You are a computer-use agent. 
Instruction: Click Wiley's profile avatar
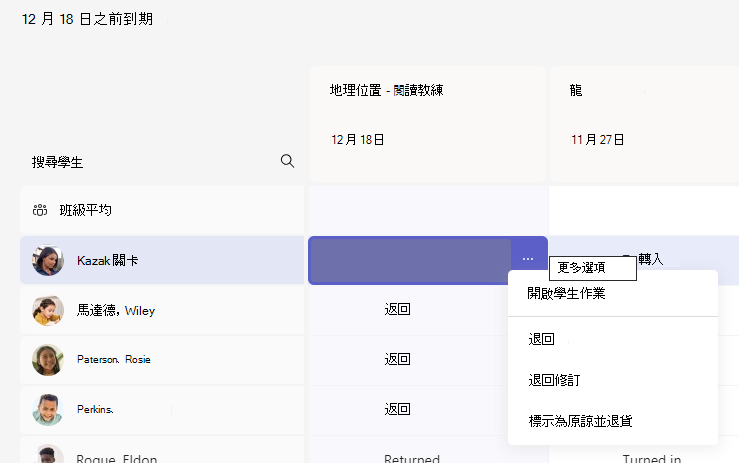pyautogui.click(x=48, y=310)
